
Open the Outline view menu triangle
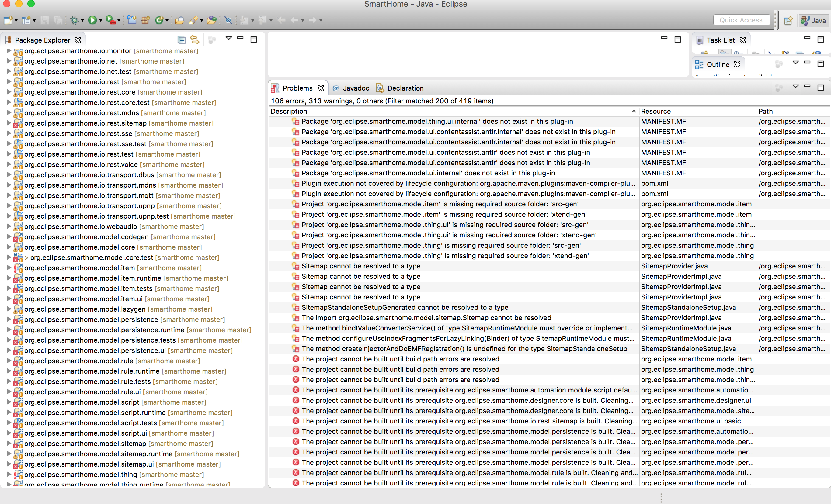796,62
